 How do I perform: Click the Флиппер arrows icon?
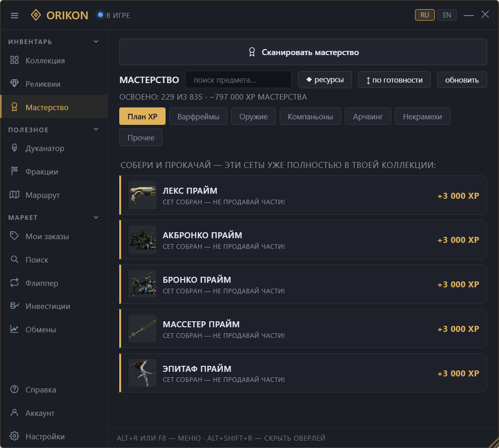tap(14, 283)
